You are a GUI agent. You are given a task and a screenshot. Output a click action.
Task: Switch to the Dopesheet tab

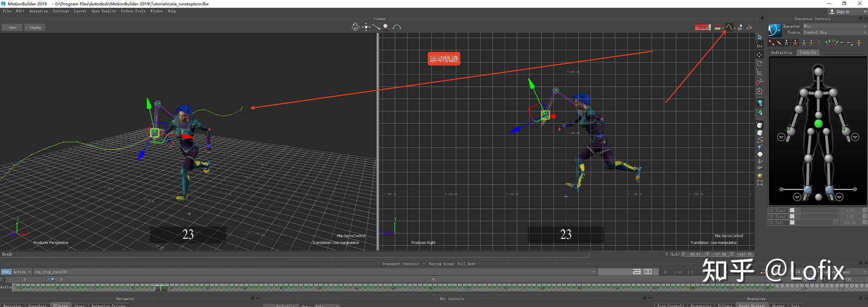click(38, 305)
